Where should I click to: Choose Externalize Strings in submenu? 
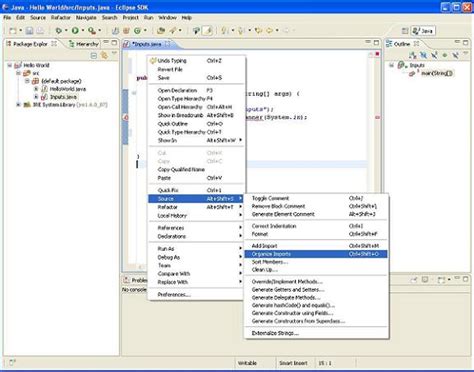coord(316,333)
